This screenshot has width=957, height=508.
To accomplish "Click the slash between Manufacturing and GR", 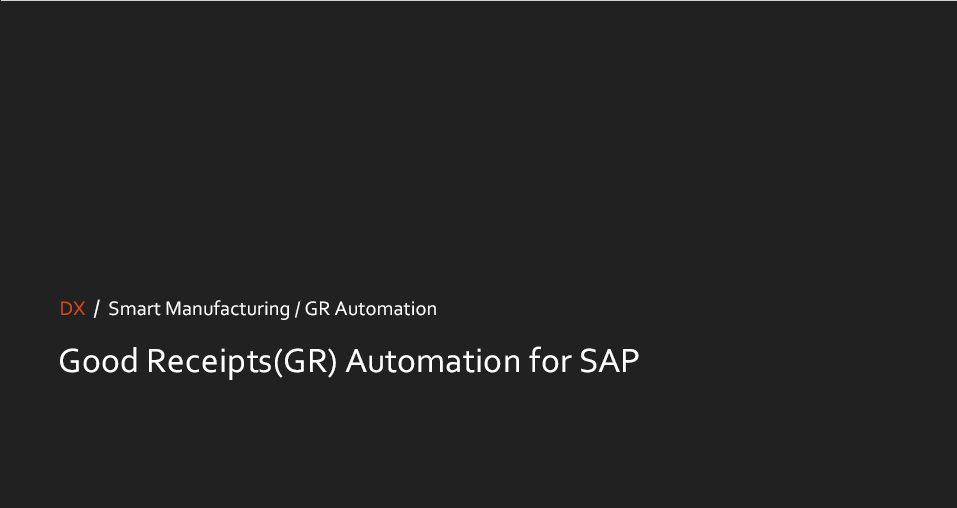I will 297,309.
